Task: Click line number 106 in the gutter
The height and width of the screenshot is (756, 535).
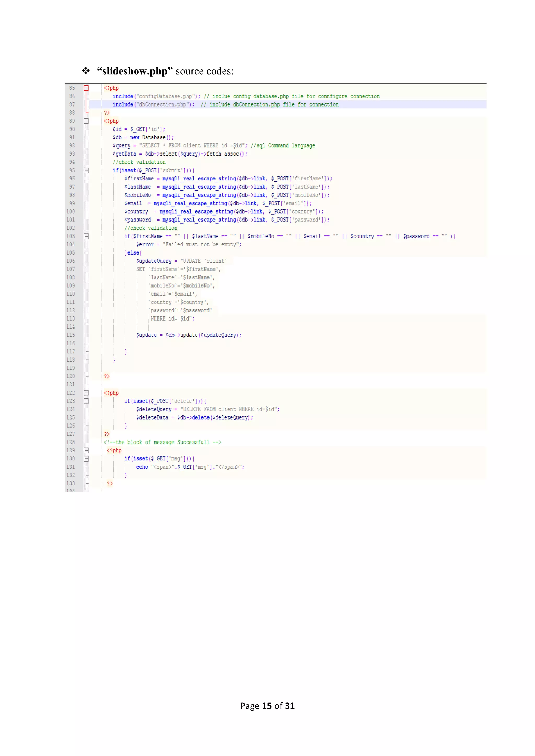Action: click(x=71, y=261)
